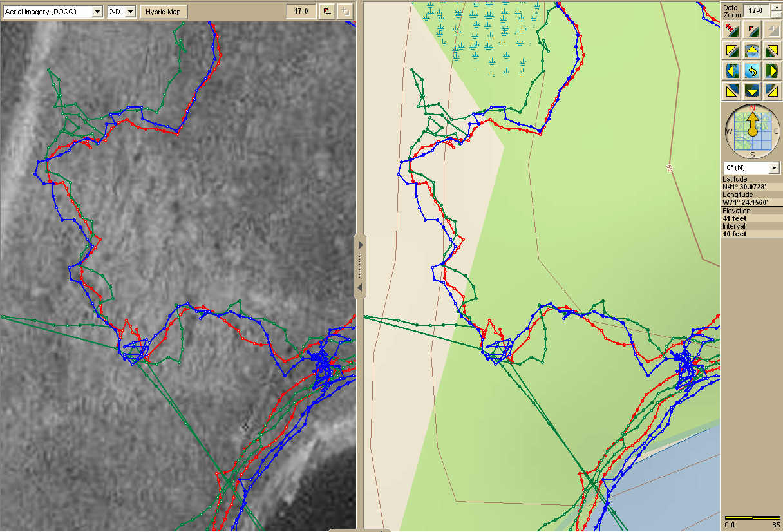Click the triple red arrow zoom-out button
Screen dimensions: 783x532
[x=731, y=30]
